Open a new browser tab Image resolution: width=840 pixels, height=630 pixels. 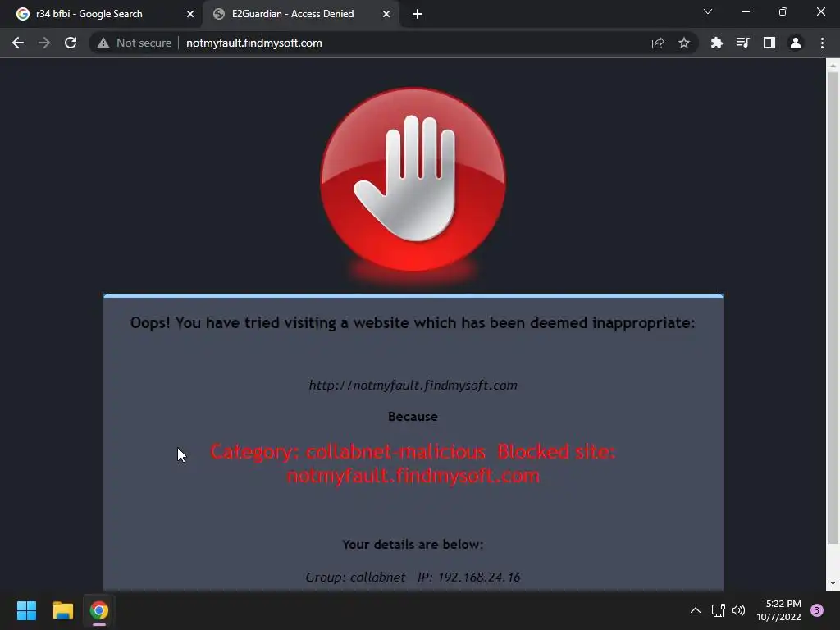pyautogui.click(x=418, y=15)
